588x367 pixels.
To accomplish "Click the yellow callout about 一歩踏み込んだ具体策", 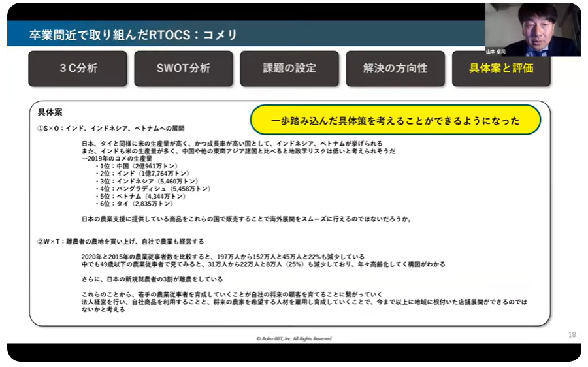I will click(x=395, y=120).
